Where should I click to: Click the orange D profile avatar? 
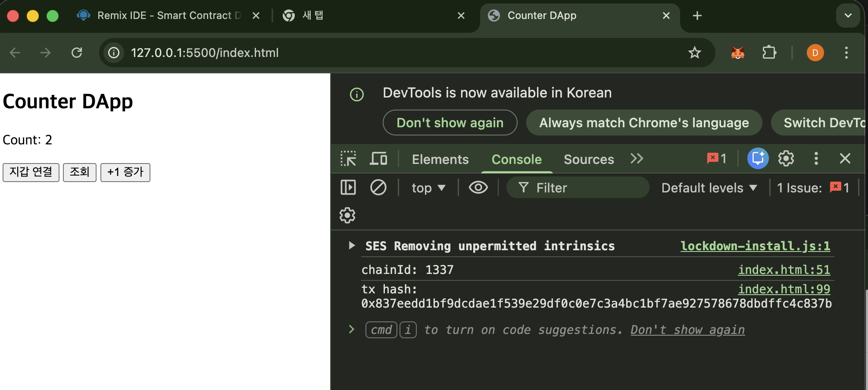click(x=815, y=53)
